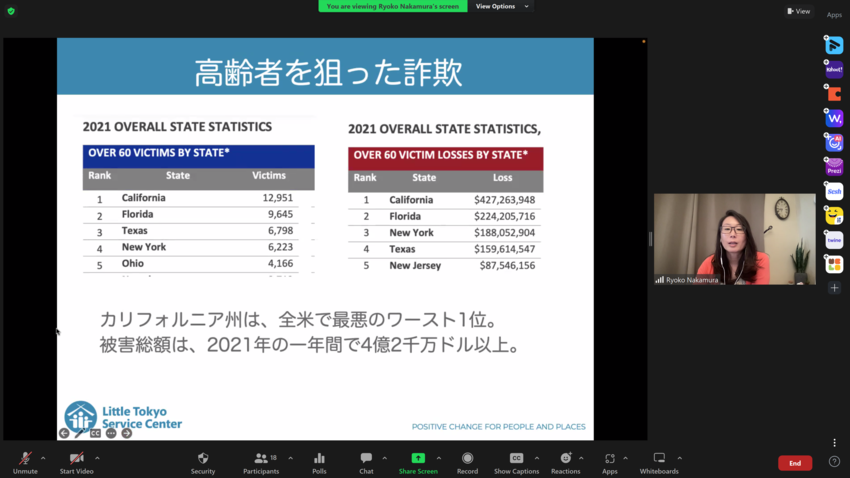This screenshot has width=850, height=478.
Task: Click the red End meeting button
Action: click(795, 463)
